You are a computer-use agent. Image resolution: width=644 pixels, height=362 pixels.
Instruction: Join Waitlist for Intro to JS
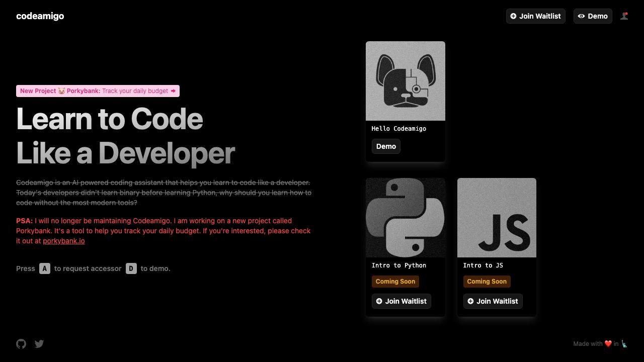(493, 301)
